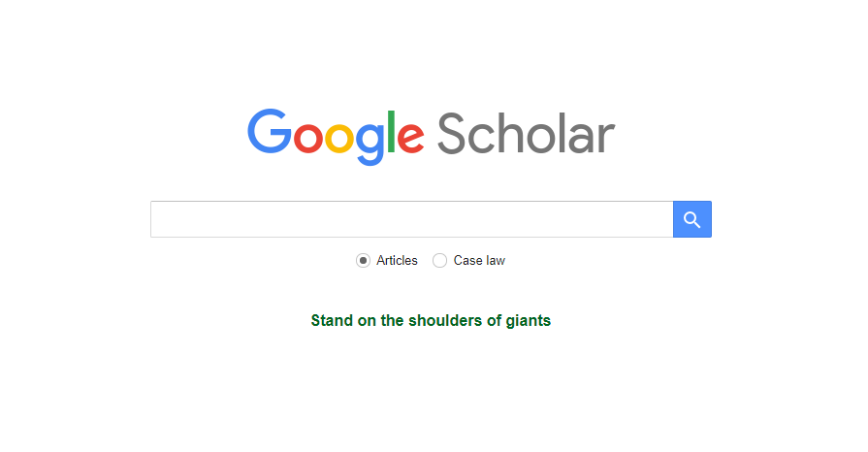
Task: Click the word "giants" in the tagline
Action: tap(529, 321)
